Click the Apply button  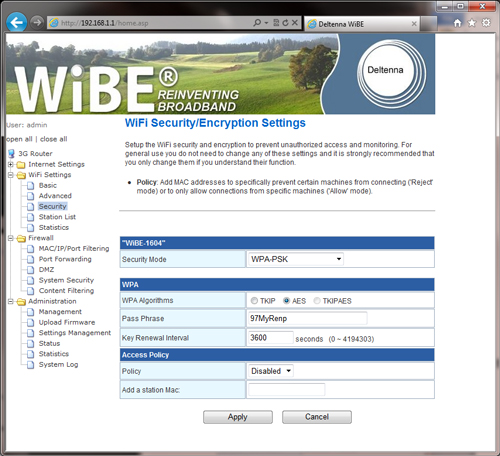point(238,417)
